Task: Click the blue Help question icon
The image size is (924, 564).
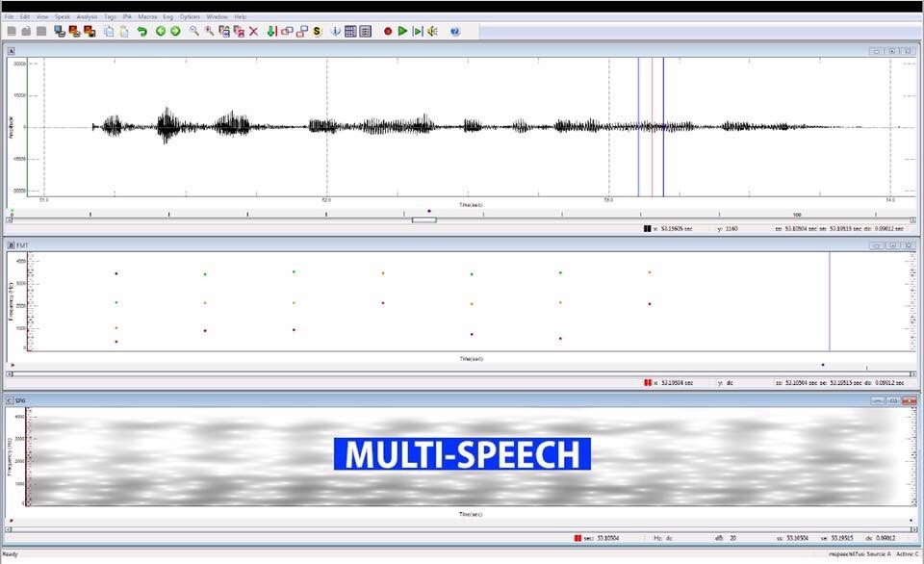Action: point(455,31)
